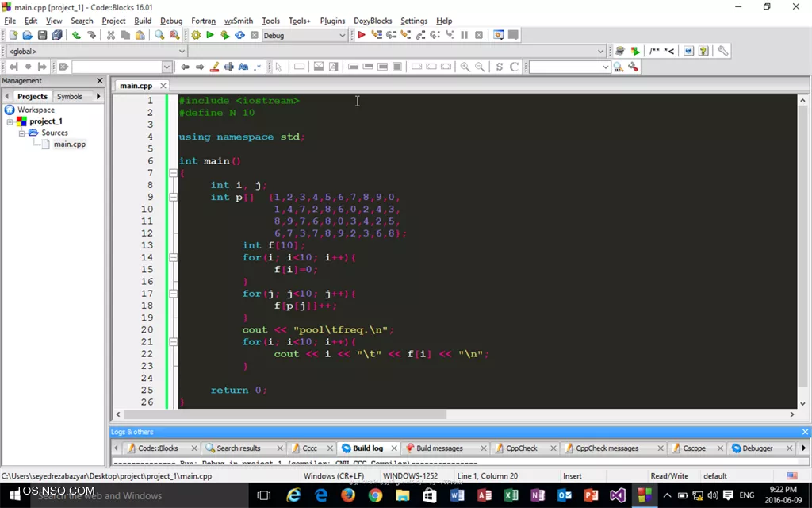Close the Management panel
Image resolution: width=812 pixels, height=508 pixels.
click(x=100, y=81)
